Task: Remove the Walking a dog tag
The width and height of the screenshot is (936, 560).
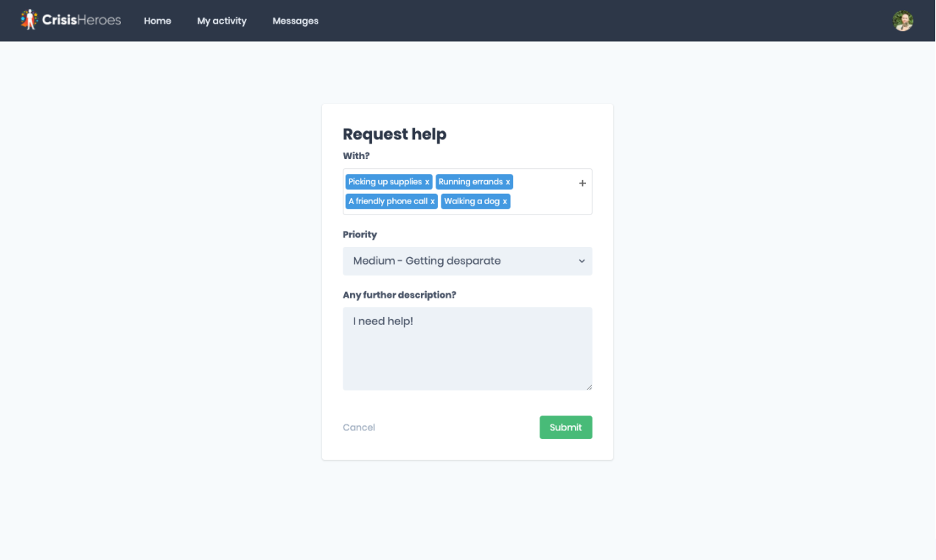Action: coord(505,202)
